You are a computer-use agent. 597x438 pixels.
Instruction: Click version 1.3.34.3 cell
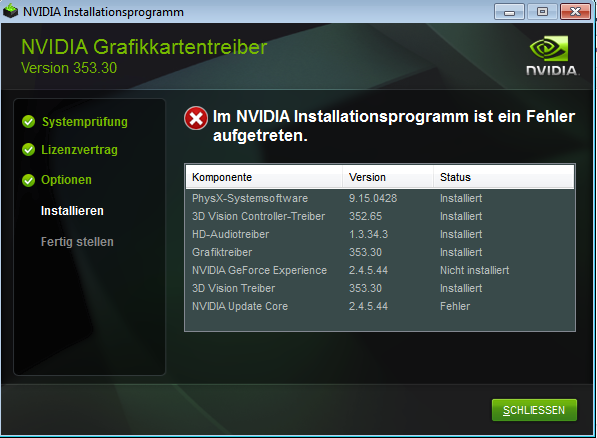(x=368, y=234)
